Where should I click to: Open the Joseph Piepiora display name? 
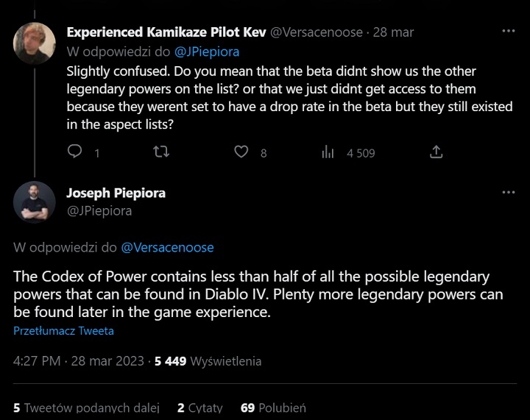pos(116,193)
